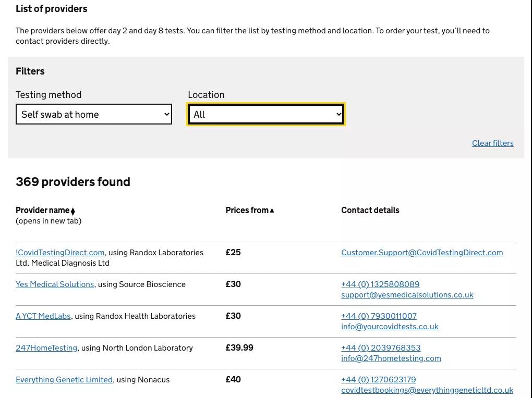Visit Yes Medical Solutions provider page
Viewport: 532px width, 398px height.
[x=55, y=284]
